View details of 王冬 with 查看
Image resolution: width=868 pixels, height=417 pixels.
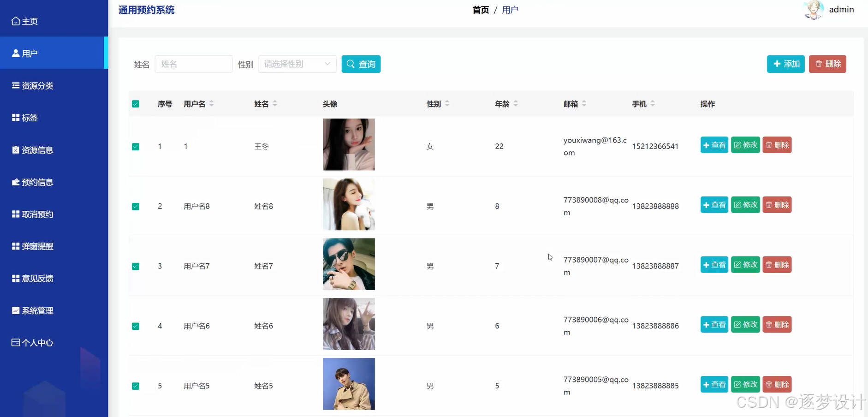tap(714, 145)
